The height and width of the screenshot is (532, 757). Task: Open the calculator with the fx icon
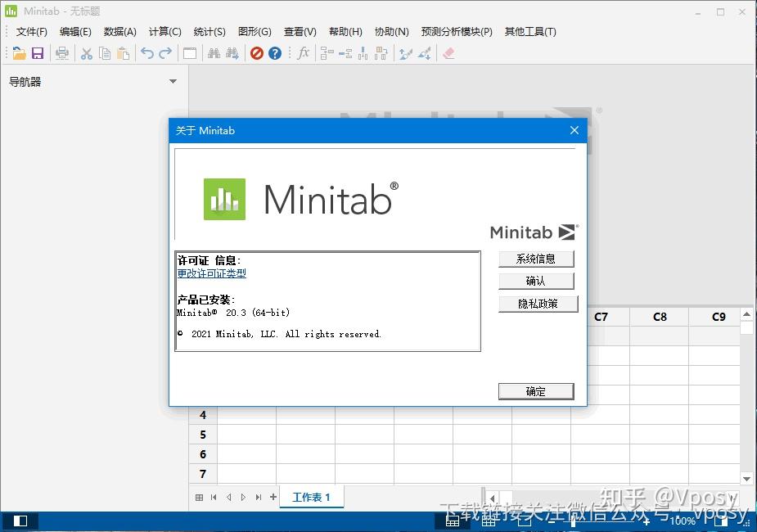[x=304, y=53]
